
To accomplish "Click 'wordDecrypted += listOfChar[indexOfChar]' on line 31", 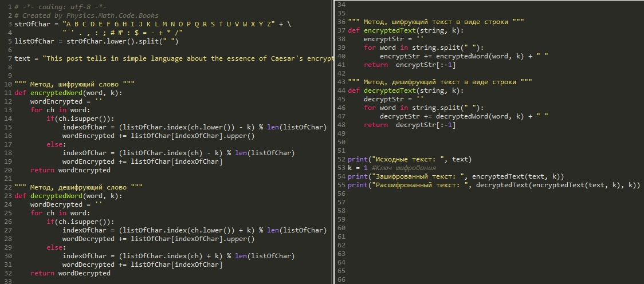I will pyautogui.click(x=143, y=265).
